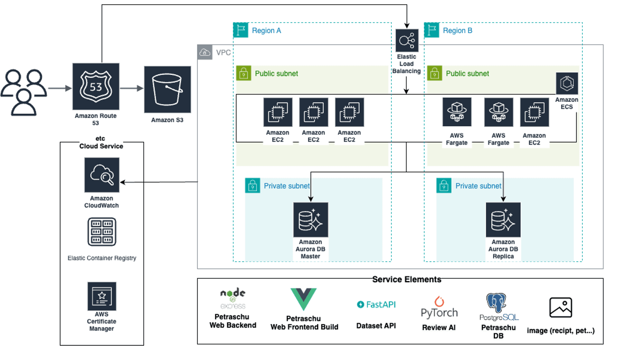This screenshot has width=644, height=346.
Task: Select the VPC cloud icon
Action: pos(205,52)
